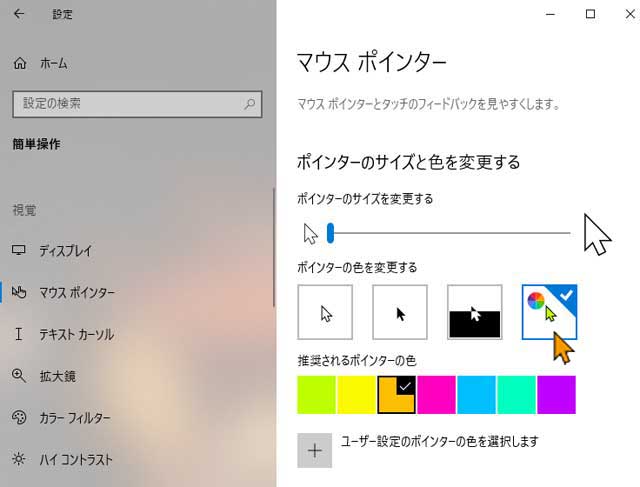Click the テキスト カーソル text cursor icon
This screenshot has height=487, width=640.
[19, 334]
